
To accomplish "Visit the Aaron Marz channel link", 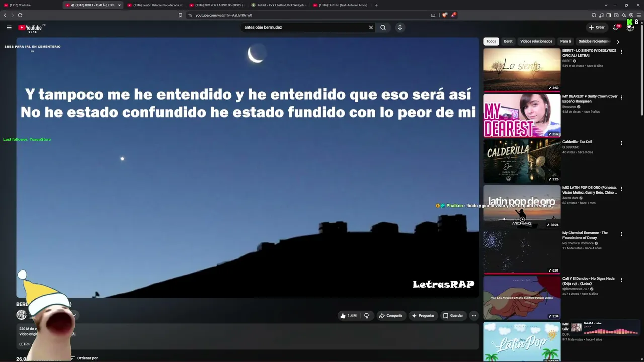I will [x=570, y=198].
